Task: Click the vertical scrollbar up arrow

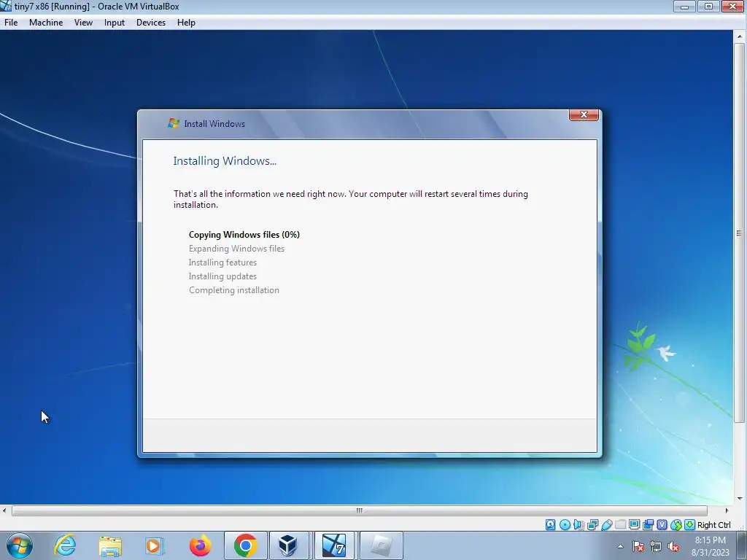Action: point(740,36)
